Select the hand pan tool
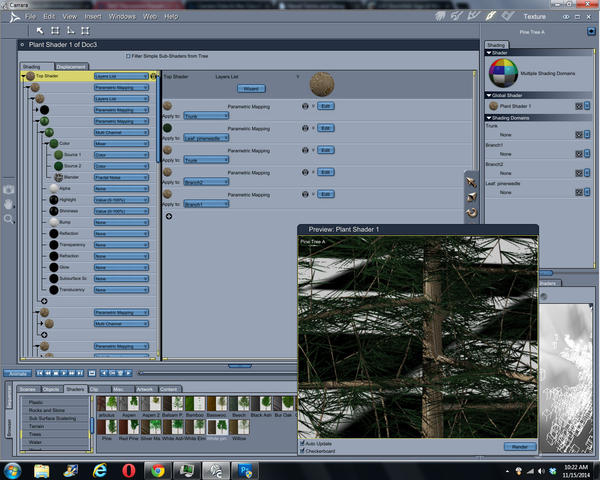The image size is (600, 480). (9, 204)
